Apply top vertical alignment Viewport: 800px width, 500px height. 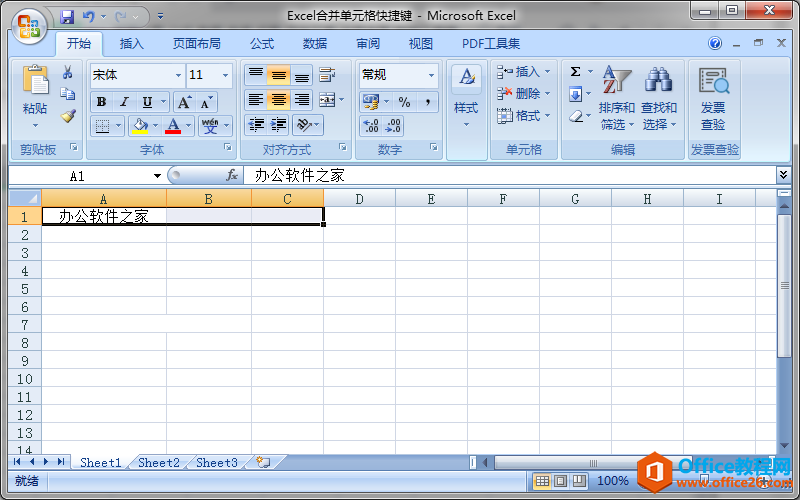pos(256,75)
